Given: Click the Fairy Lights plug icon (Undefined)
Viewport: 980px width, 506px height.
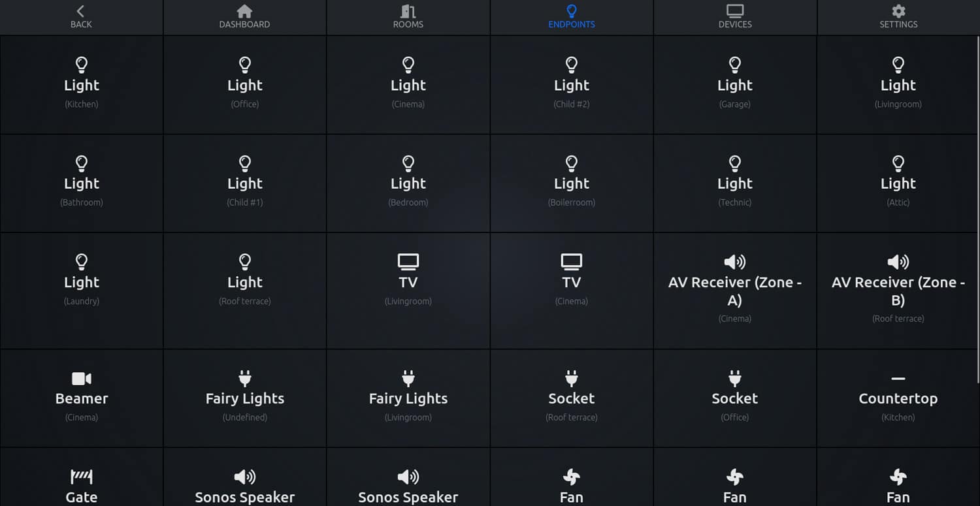Looking at the screenshot, I should click(245, 379).
